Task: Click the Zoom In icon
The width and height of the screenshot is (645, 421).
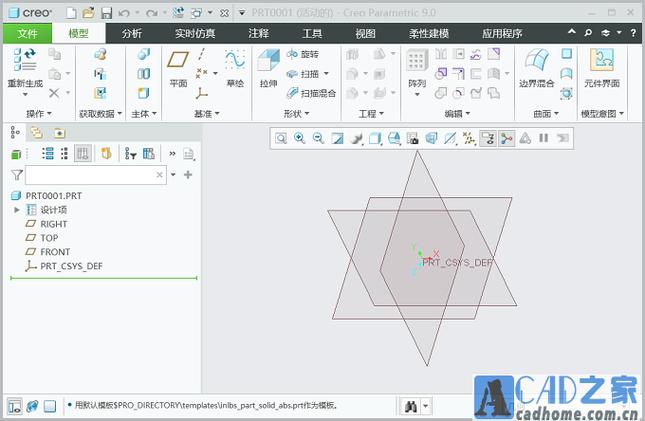Action: [299, 138]
